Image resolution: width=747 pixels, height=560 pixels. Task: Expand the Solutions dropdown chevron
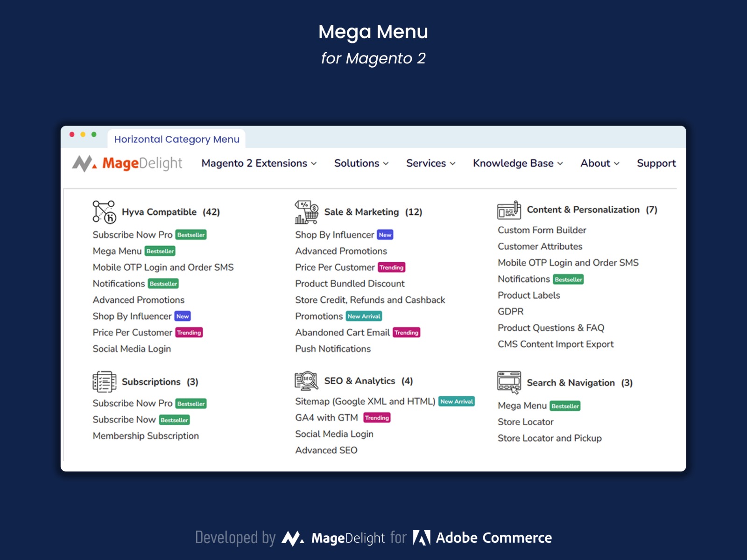tap(386, 164)
